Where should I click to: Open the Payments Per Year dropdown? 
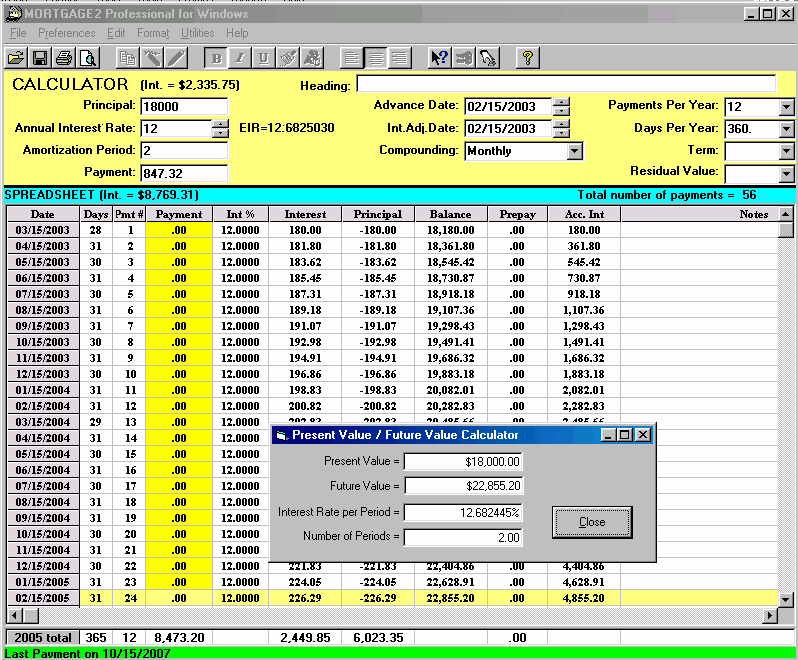(785, 107)
